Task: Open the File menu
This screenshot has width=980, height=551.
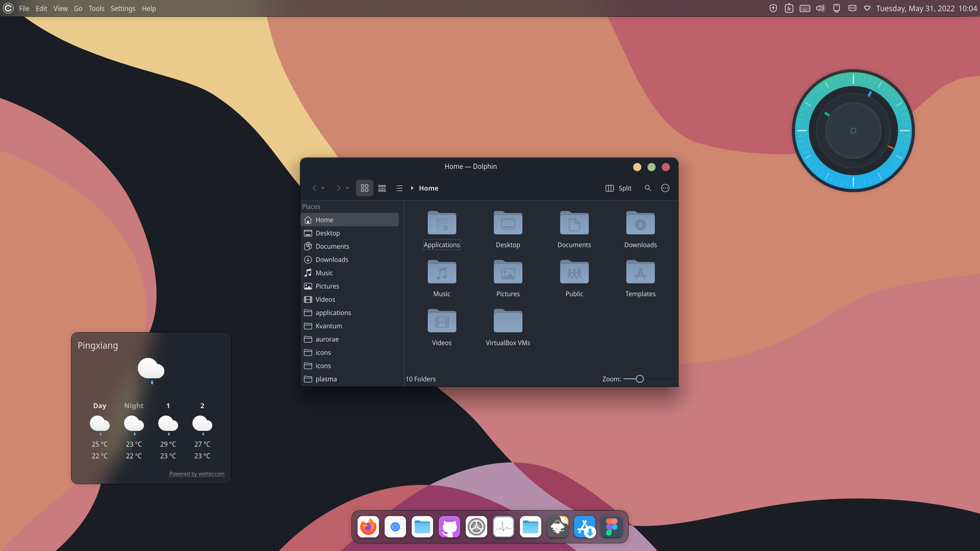Action: 24,9
